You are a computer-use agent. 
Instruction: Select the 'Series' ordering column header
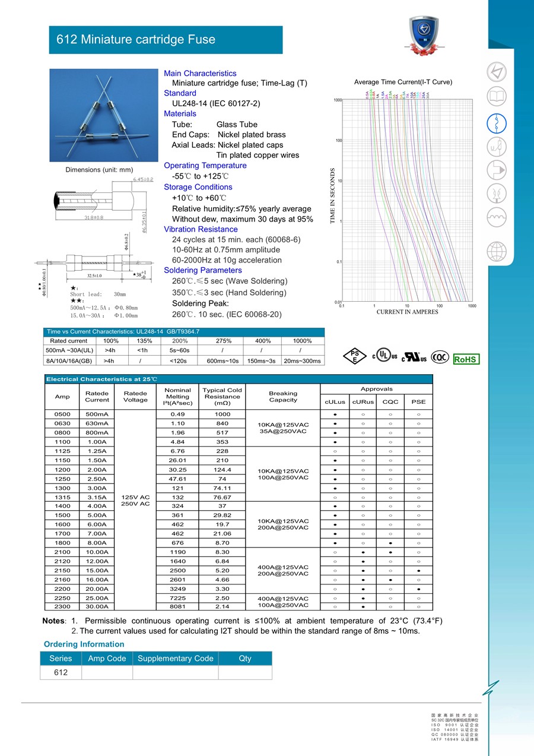(x=61, y=658)
